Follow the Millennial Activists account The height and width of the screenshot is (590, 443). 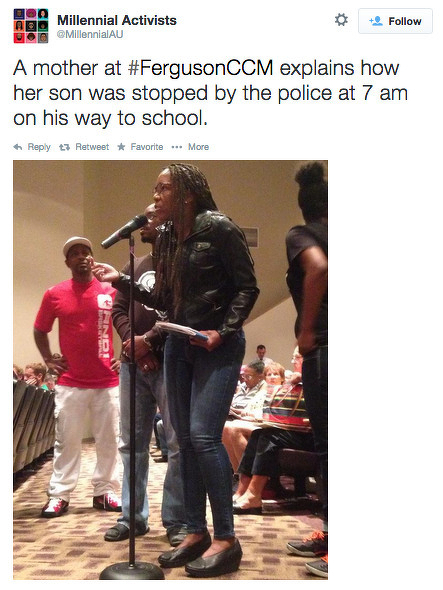(x=395, y=21)
